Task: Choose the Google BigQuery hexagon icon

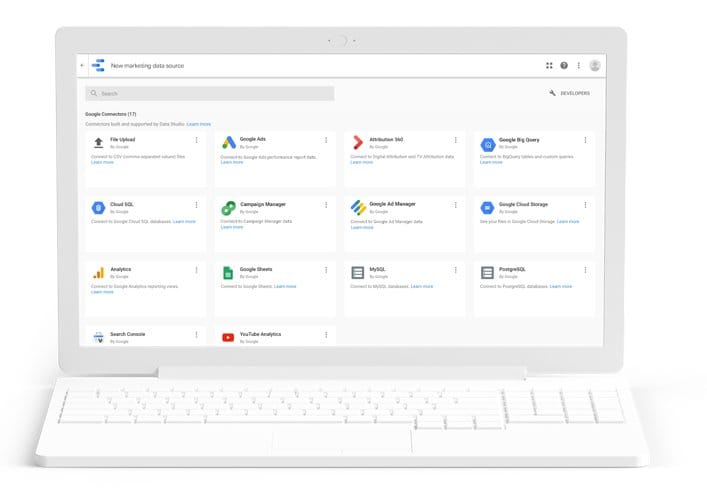Action: coord(488,144)
